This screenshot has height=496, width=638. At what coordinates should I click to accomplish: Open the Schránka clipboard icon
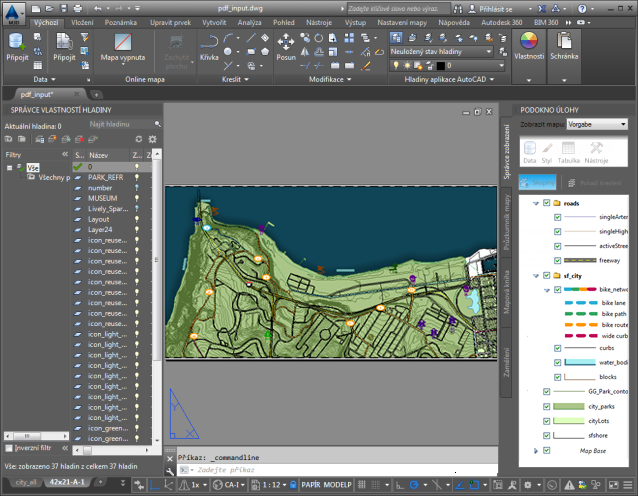coord(564,42)
